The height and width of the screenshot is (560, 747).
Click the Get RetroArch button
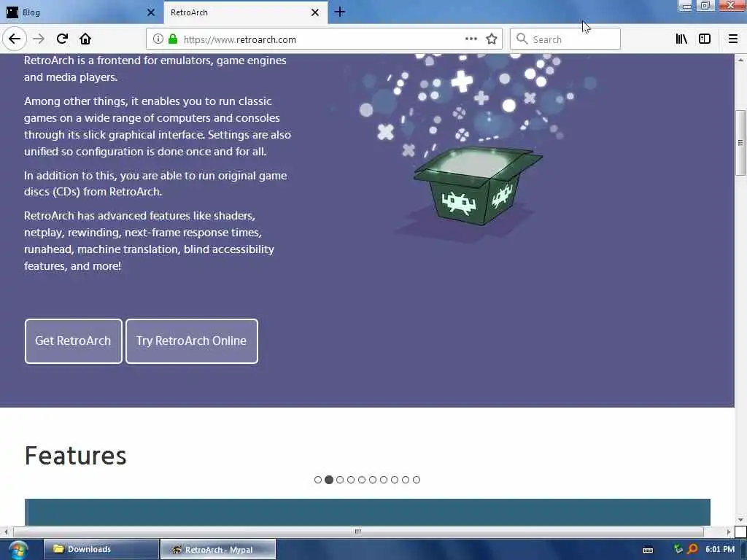tap(74, 341)
